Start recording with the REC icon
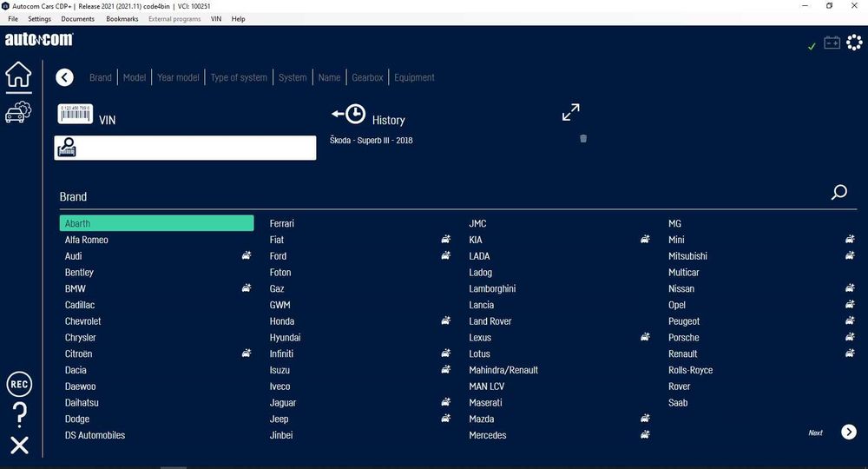This screenshot has height=469, width=868. [19, 384]
